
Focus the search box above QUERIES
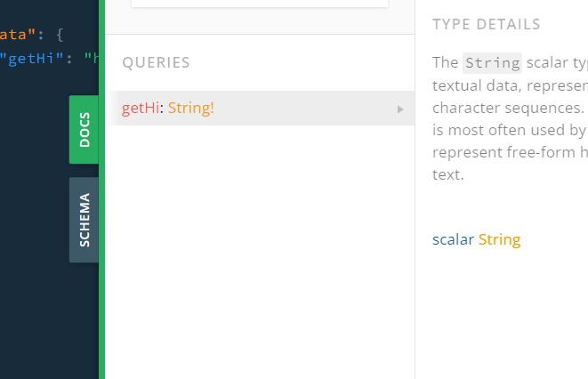(260, 3)
